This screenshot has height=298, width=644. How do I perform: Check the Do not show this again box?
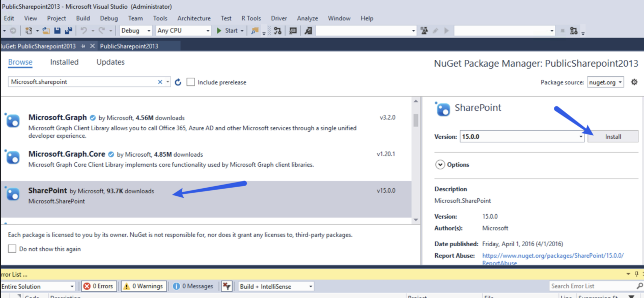coord(12,249)
